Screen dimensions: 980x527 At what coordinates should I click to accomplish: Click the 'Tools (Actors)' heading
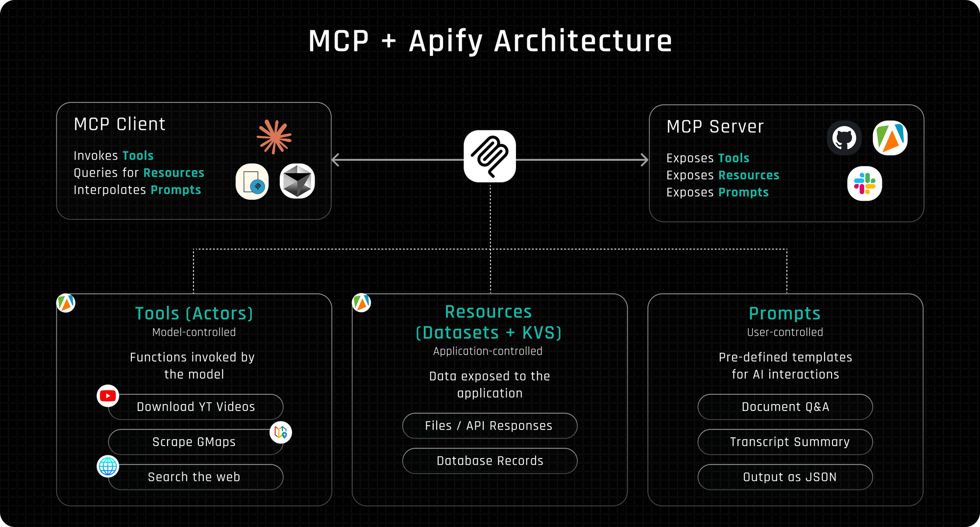(x=194, y=313)
